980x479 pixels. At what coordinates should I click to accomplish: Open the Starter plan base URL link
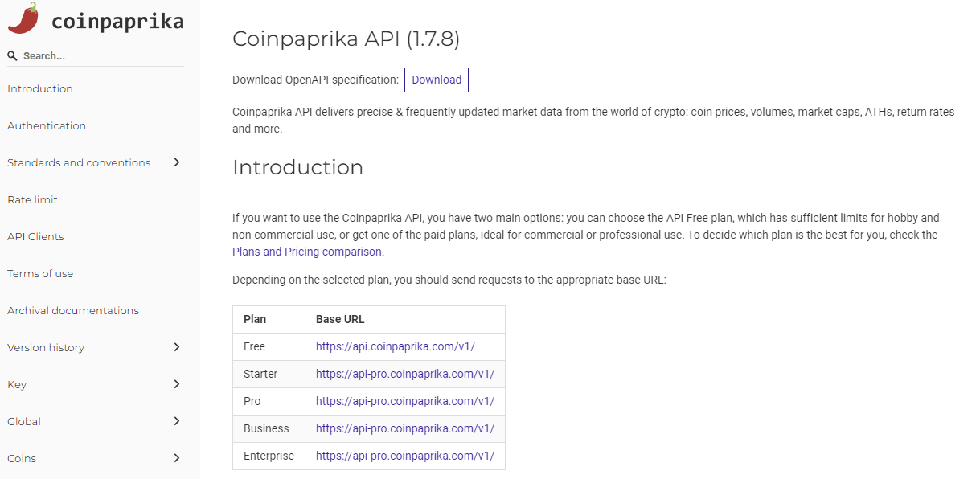pos(405,374)
